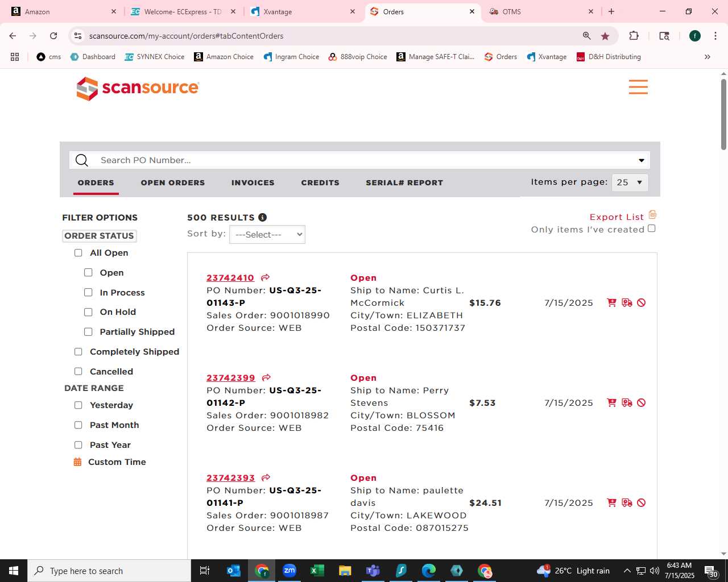Switch to the Open Orders tab
728x582 pixels.
(x=173, y=182)
